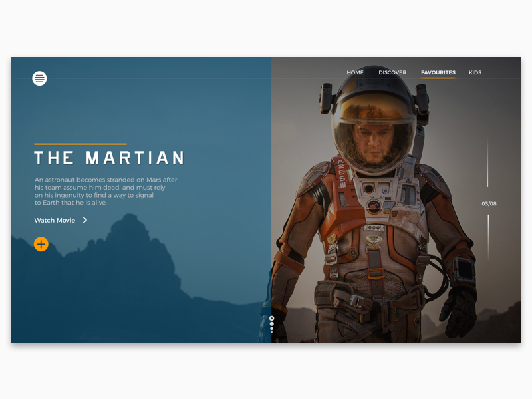Click the Martian movie description paragraph
Image resolution: width=532 pixels, height=399 pixels.
pyautogui.click(x=106, y=191)
